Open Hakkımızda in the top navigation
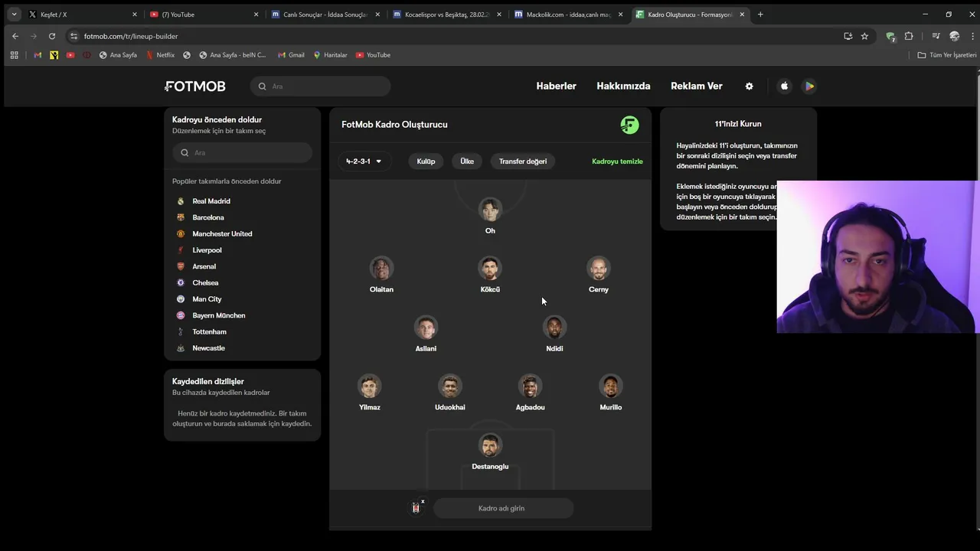 click(x=623, y=86)
